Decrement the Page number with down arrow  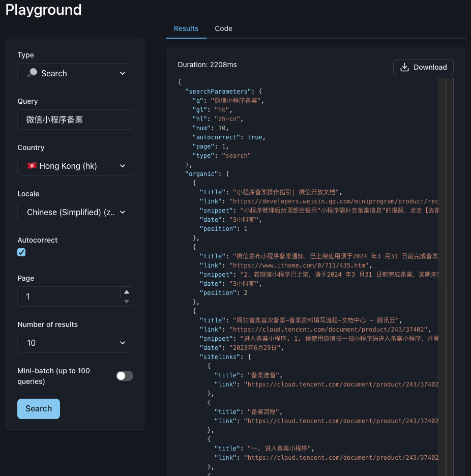[127, 301]
